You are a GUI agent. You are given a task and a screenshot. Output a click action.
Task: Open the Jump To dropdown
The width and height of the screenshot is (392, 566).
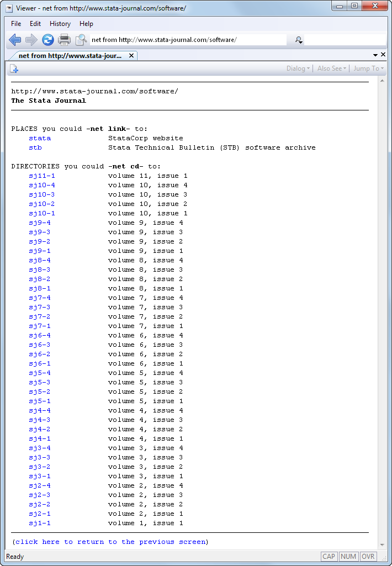[x=368, y=68]
